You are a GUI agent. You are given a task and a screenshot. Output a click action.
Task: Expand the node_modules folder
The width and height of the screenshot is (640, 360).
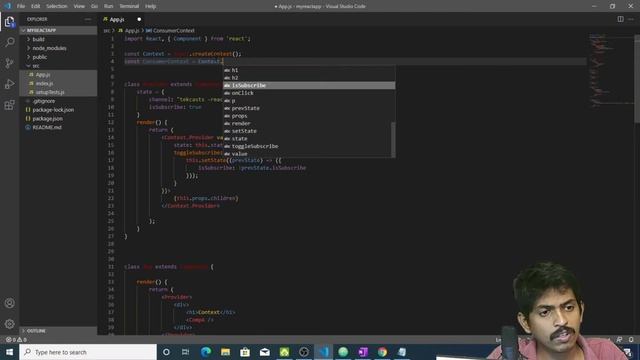tap(58, 48)
